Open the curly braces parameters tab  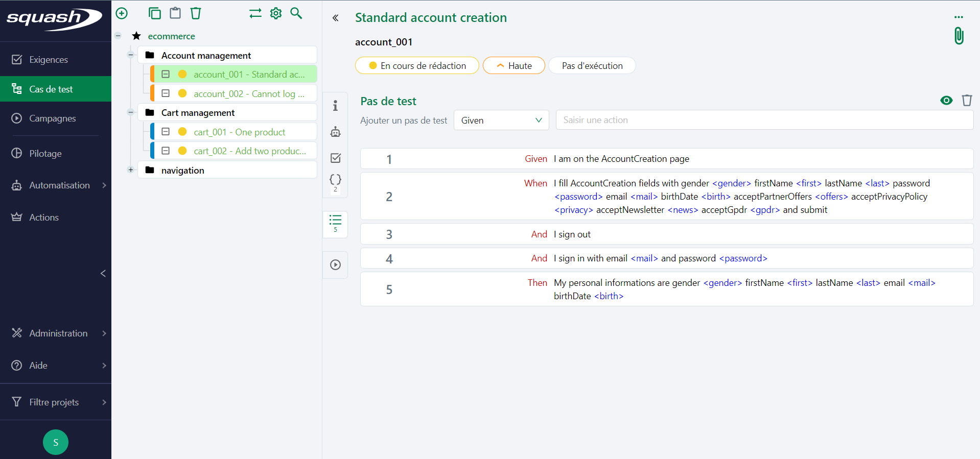tap(335, 180)
